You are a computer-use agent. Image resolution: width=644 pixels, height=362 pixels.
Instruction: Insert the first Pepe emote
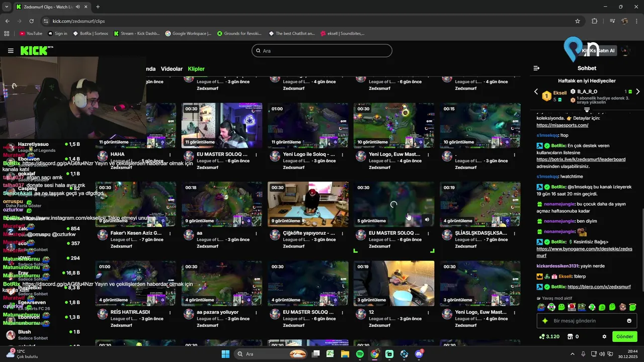point(541,307)
